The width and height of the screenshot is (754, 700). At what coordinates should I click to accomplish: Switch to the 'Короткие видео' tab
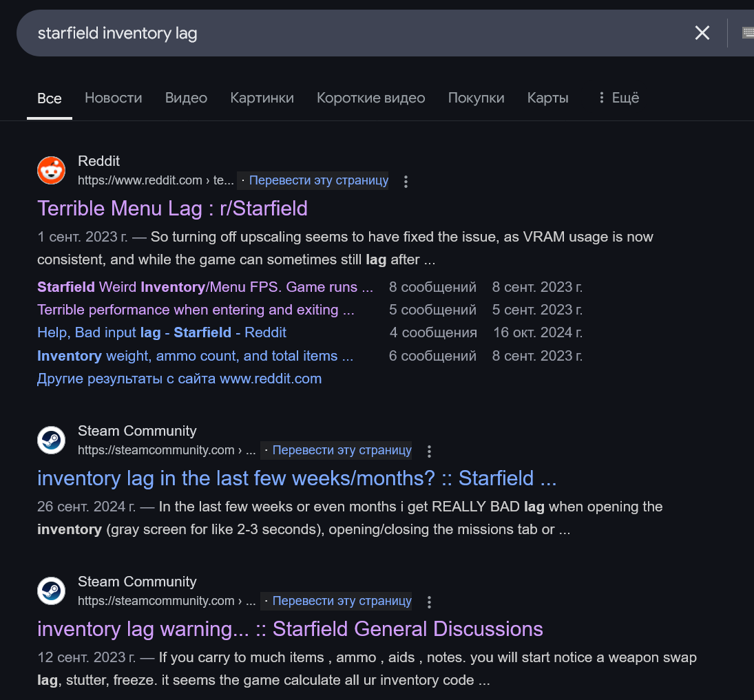[x=370, y=98]
